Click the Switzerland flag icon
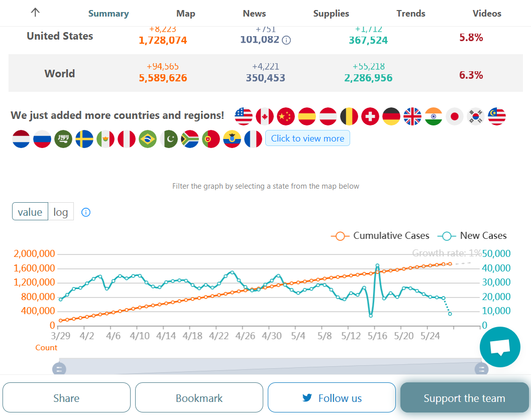The height and width of the screenshot is (420, 531). [x=370, y=116]
